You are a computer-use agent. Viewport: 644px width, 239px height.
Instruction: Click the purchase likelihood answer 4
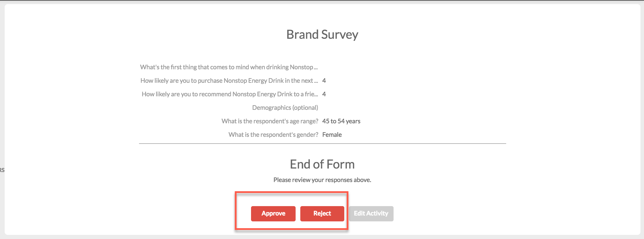point(324,81)
